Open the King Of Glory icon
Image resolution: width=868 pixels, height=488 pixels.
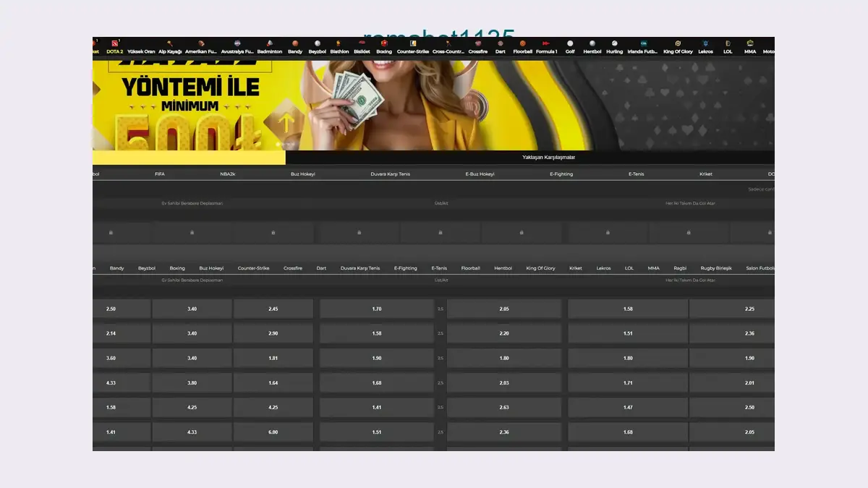tap(678, 44)
